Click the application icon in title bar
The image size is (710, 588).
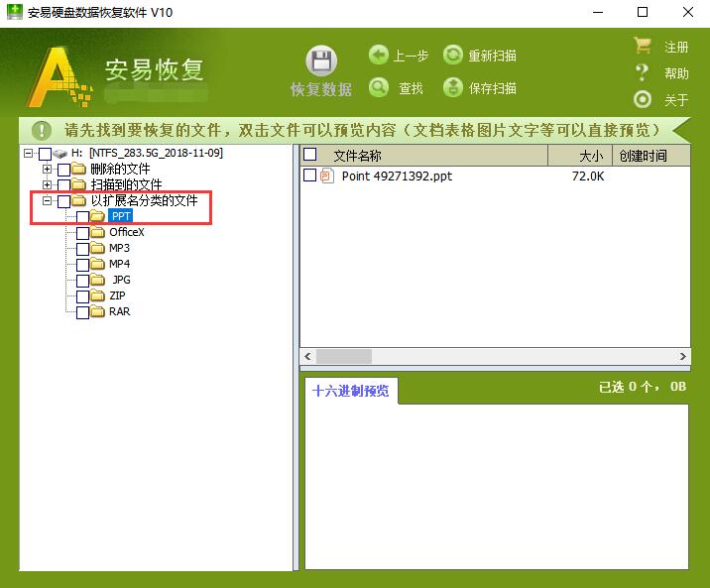click(15, 12)
